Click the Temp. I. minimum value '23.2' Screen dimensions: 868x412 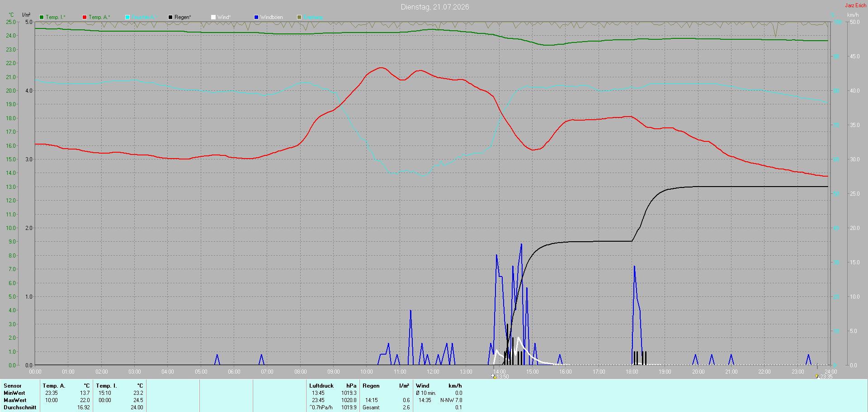click(138, 393)
